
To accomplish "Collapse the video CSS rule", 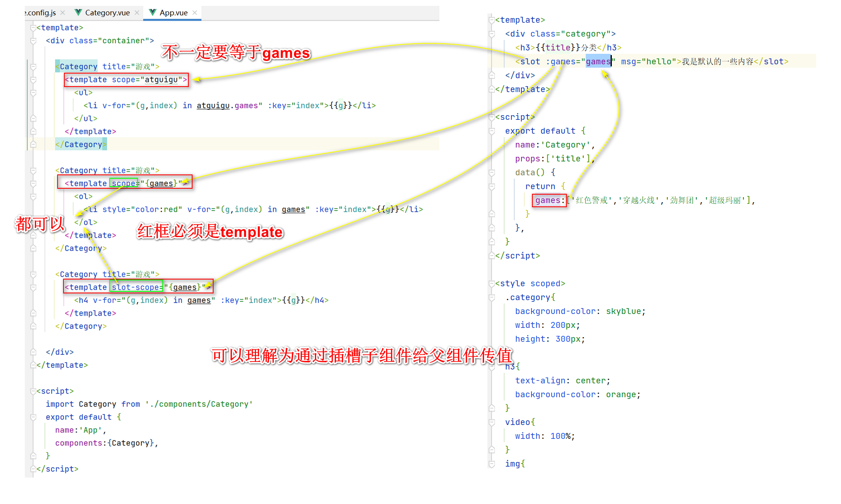I will click(492, 422).
